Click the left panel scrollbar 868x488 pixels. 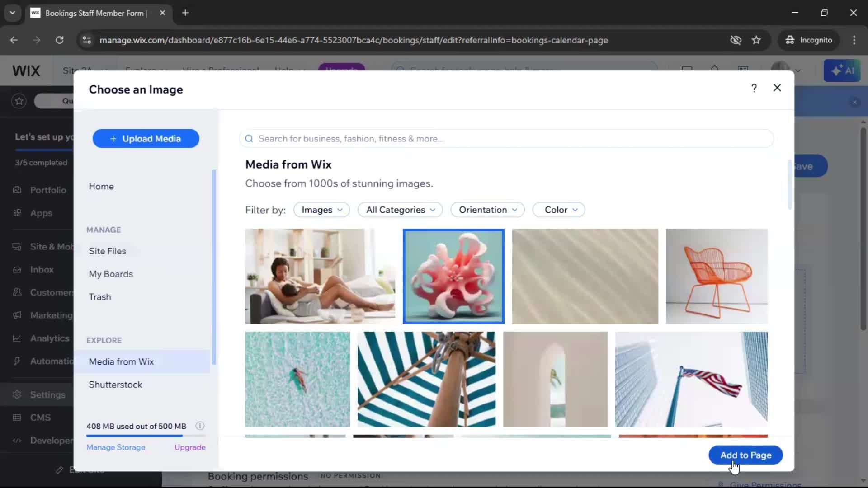(x=214, y=267)
